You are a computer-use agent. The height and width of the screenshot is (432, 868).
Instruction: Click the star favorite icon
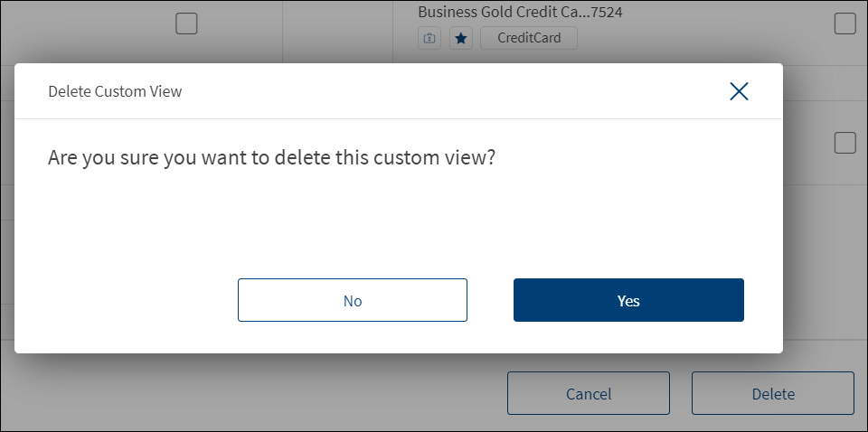click(461, 39)
